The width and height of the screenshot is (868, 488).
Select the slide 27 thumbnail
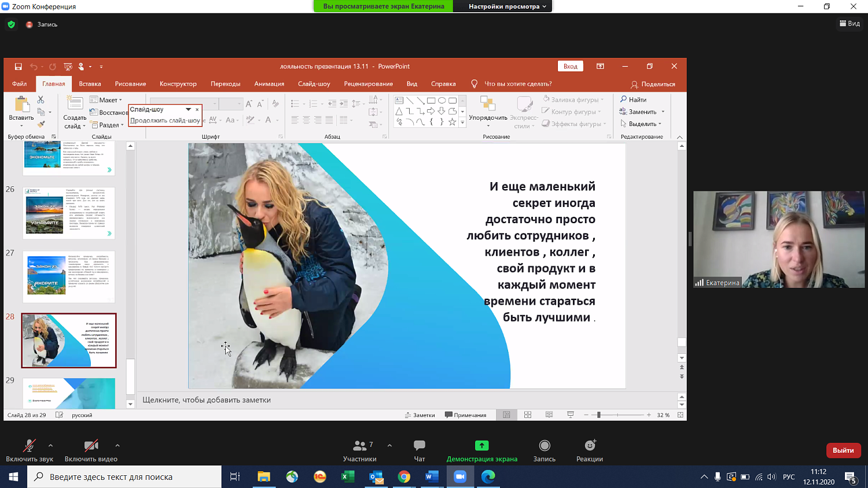(69, 276)
